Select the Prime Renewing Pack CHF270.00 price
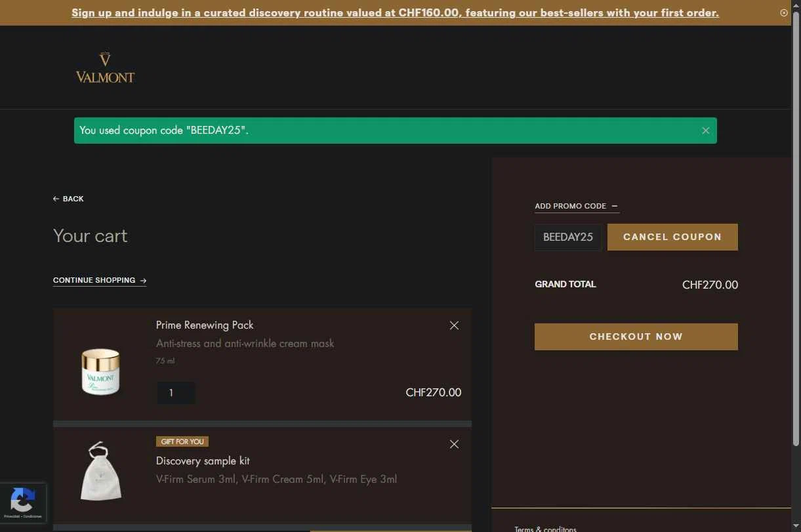801x532 pixels. (434, 392)
